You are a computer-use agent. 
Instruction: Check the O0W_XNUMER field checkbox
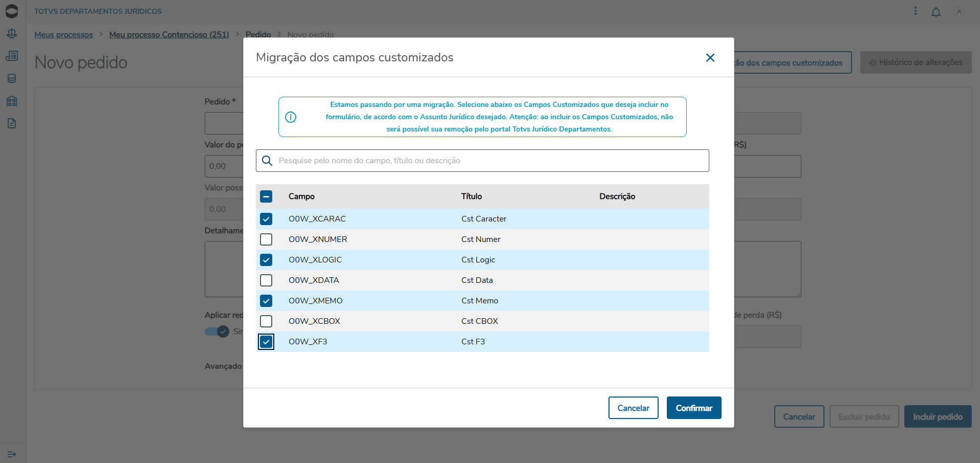tap(266, 239)
